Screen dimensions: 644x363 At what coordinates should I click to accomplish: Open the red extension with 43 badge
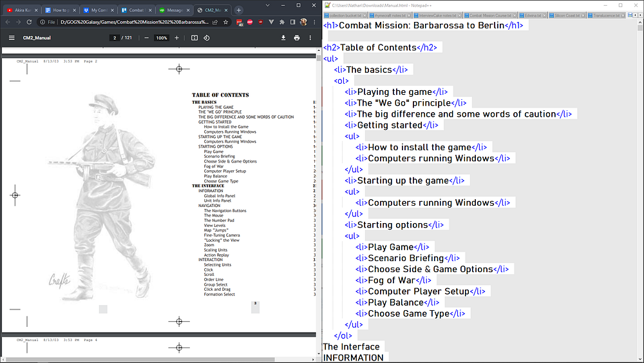pyautogui.click(x=240, y=23)
